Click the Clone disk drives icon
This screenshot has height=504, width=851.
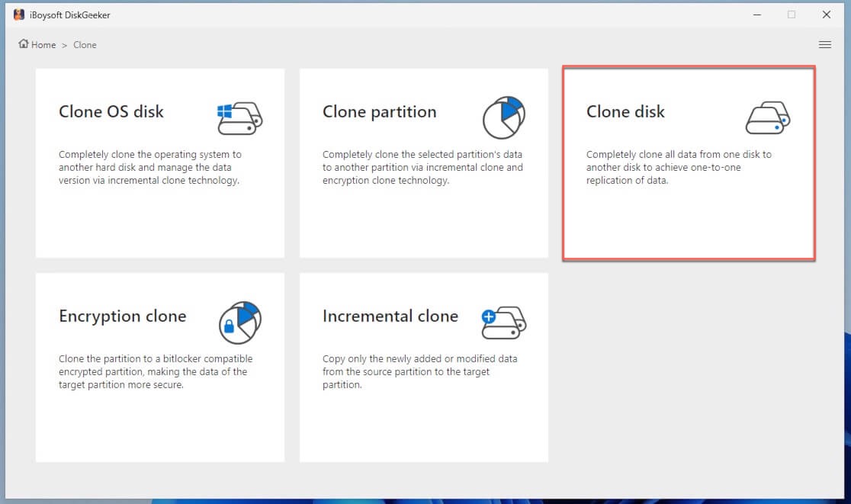click(x=767, y=117)
